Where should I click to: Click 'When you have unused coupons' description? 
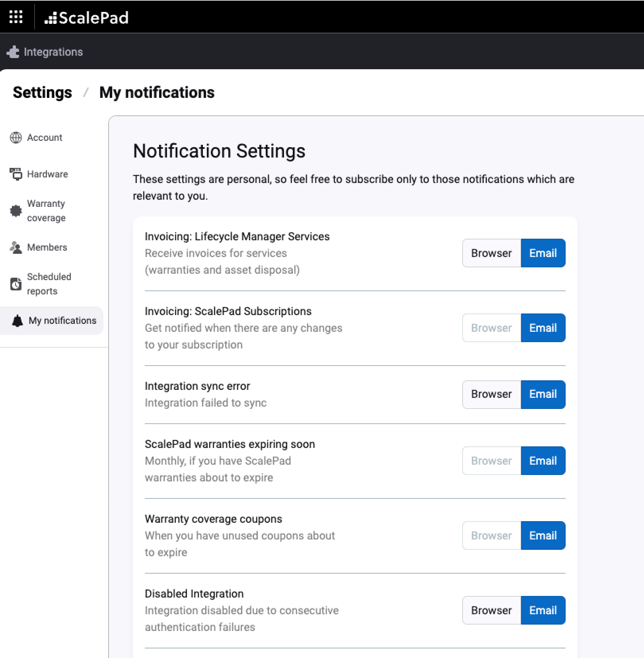point(240,544)
